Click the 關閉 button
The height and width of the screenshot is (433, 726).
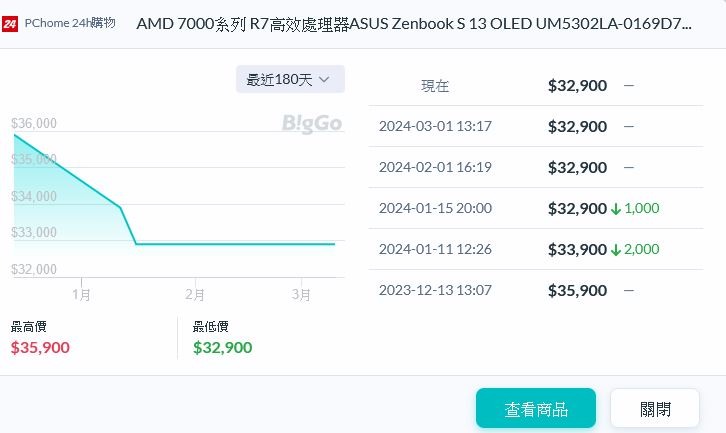[x=655, y=408]
